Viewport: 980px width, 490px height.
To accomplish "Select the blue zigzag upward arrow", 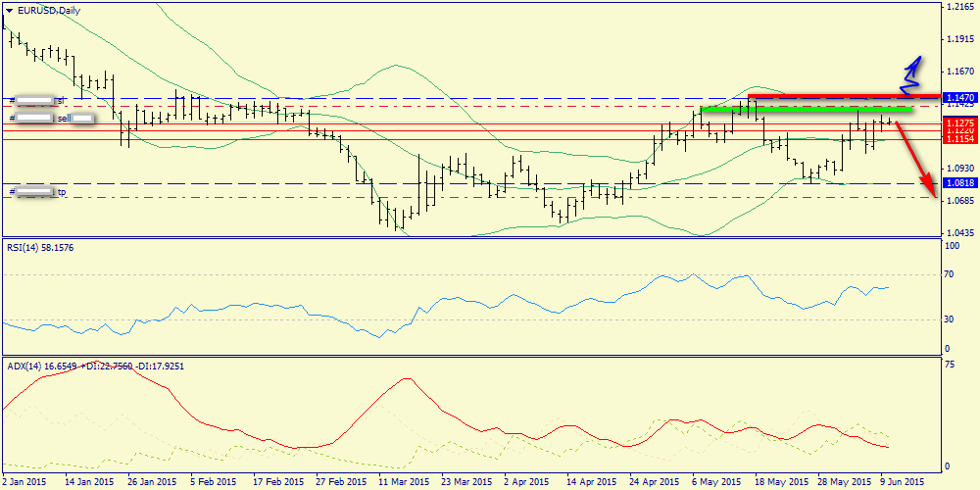I will (911, 68).
